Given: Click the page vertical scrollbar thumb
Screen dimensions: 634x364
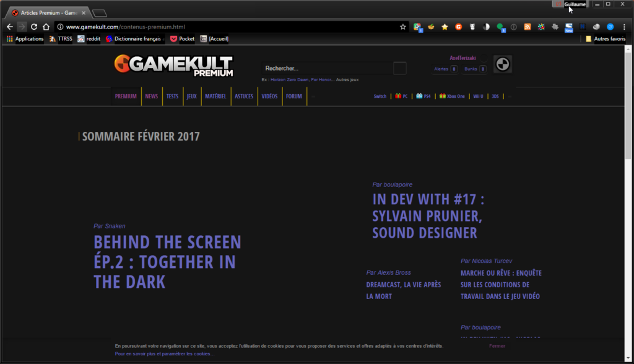Looking at the screenshot, I should point(628,106).
